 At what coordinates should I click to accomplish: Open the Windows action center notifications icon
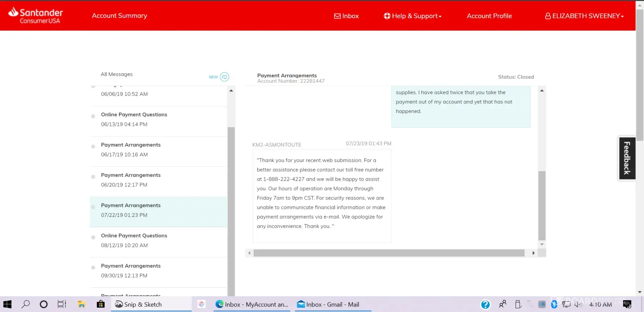(x=627, y=304)
